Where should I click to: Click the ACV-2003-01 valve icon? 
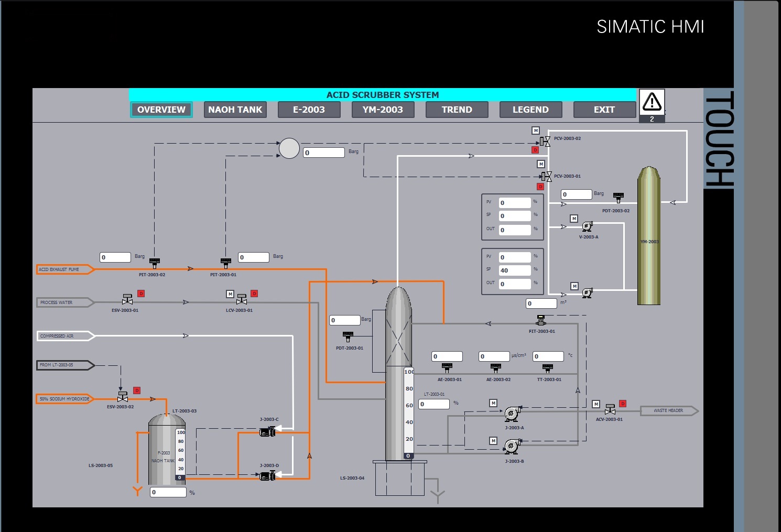[611, 410]
